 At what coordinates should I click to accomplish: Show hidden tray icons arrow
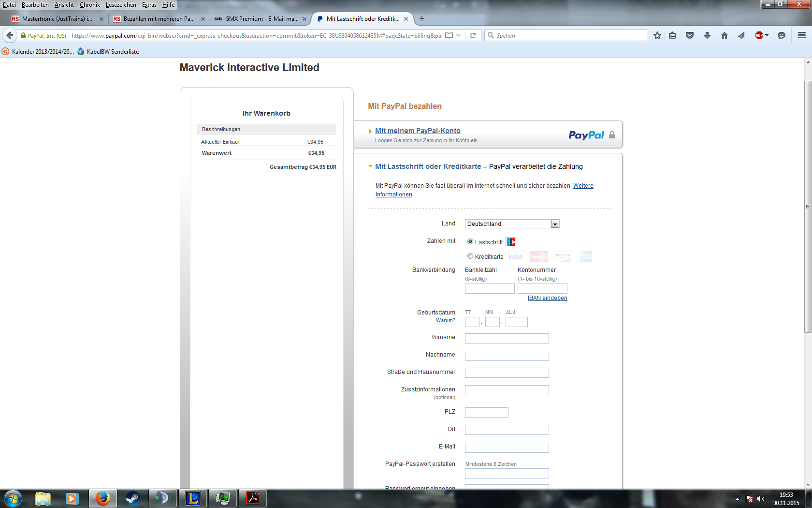tap(737, 499)
